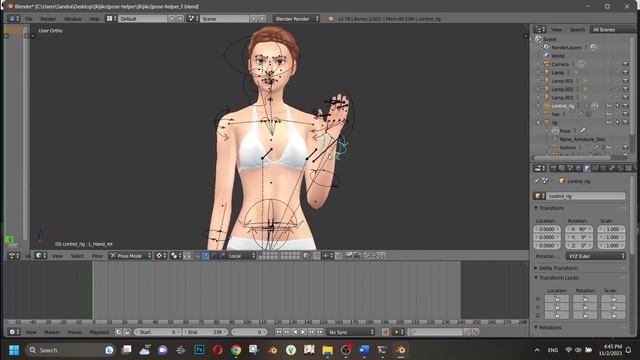640x360 pixels.
Task: Toggle the X location lock
Action: 557,299
